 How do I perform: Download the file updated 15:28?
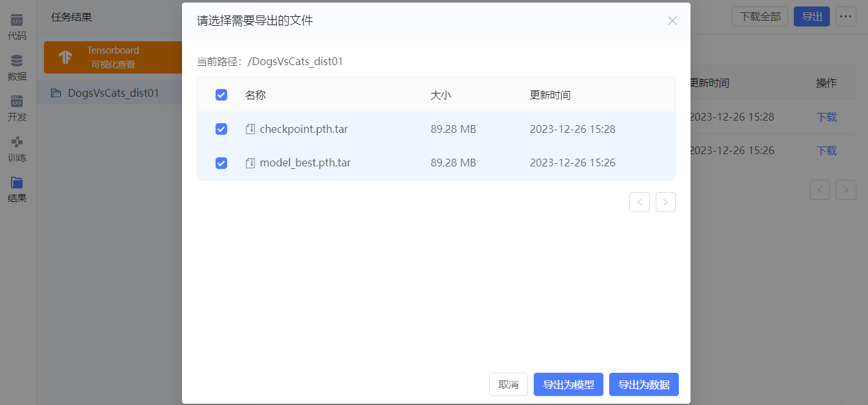(x=827, y=117)
